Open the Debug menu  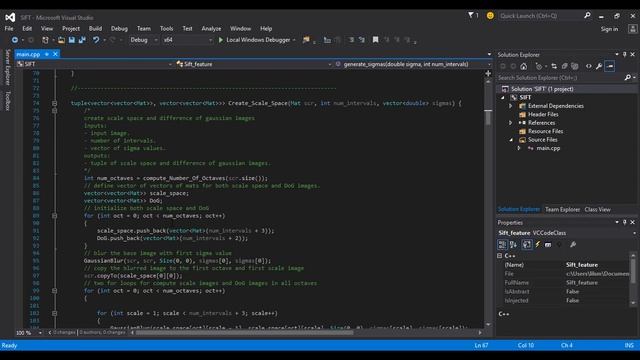pos(119,29)
